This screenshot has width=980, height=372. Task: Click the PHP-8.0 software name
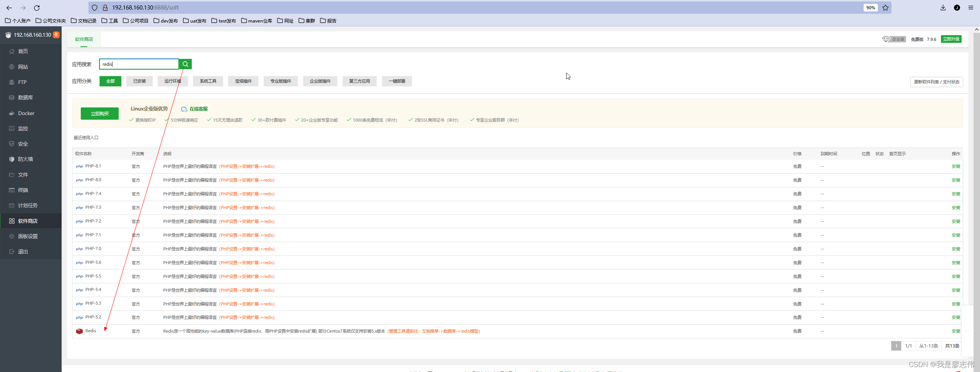(x=93, y=180)
